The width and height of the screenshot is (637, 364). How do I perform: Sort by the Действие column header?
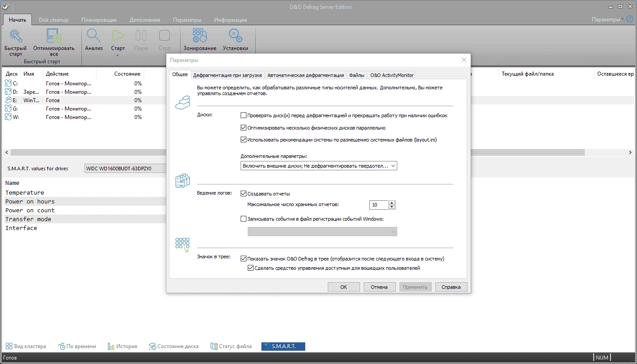[69, 74]
